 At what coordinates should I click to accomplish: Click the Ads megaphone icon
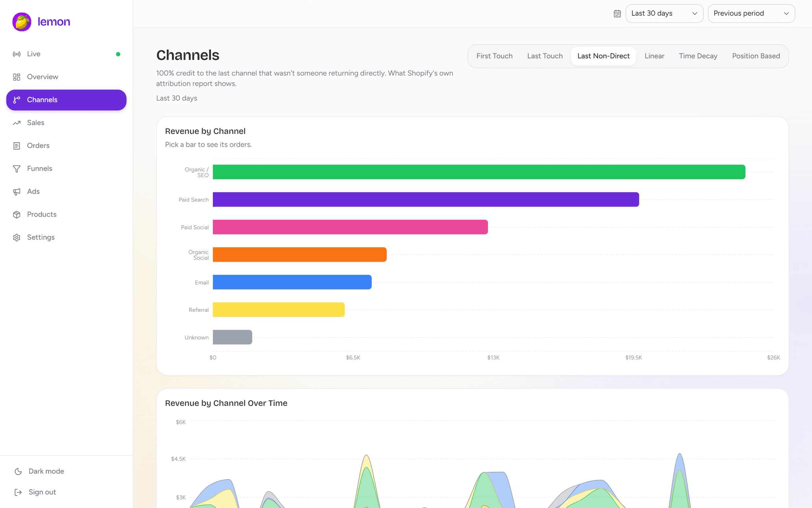point(17,191)
